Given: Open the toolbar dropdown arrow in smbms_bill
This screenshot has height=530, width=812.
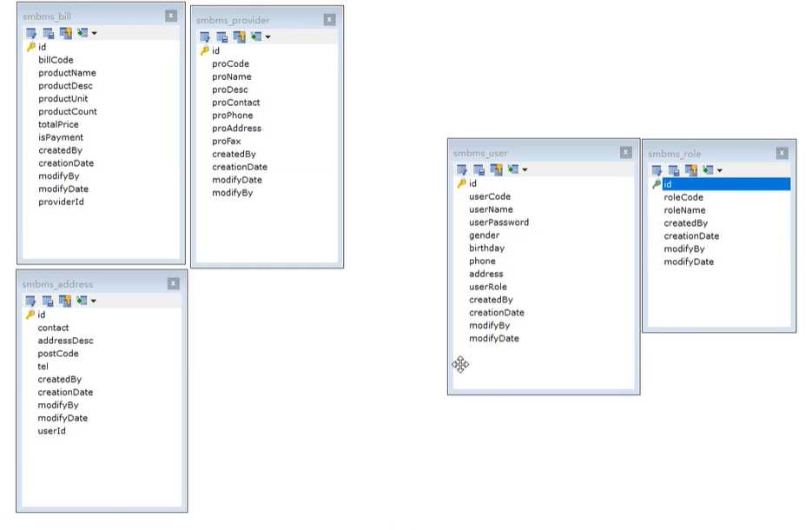Looking at the screenshot, I should [x=95, y=33].
